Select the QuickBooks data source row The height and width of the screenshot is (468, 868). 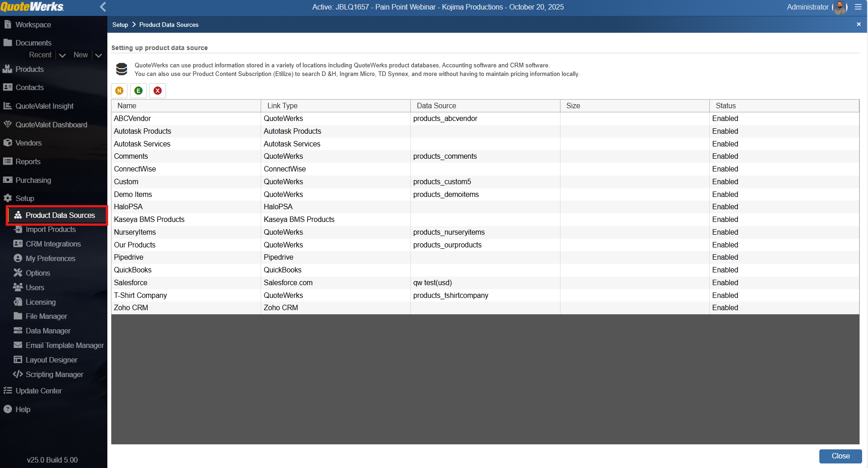133,270
